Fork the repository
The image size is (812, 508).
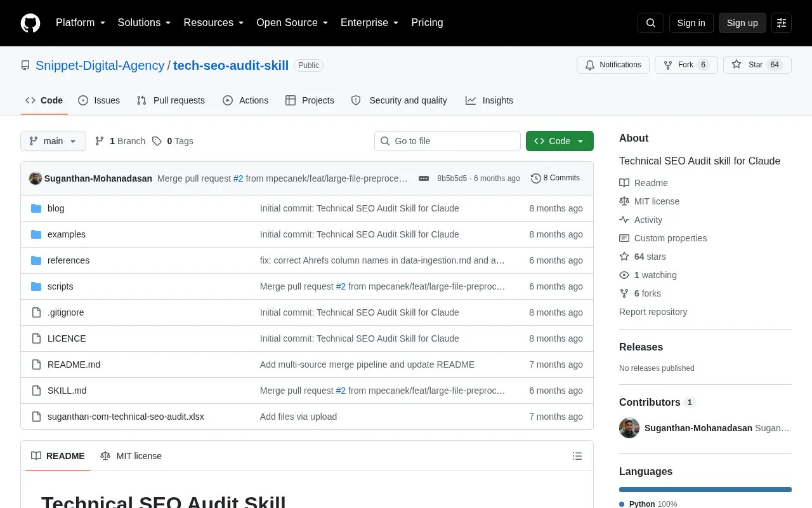pos(686,65)
